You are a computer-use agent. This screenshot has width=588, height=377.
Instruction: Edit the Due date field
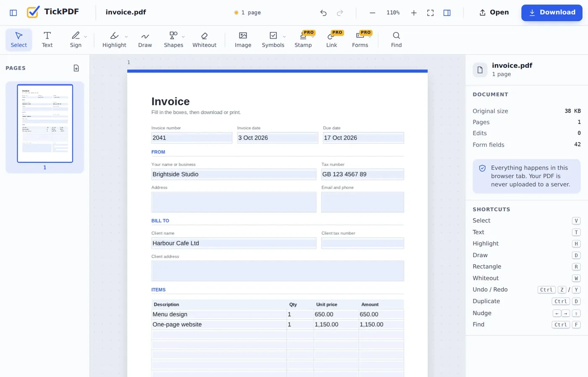pos(363,138)
